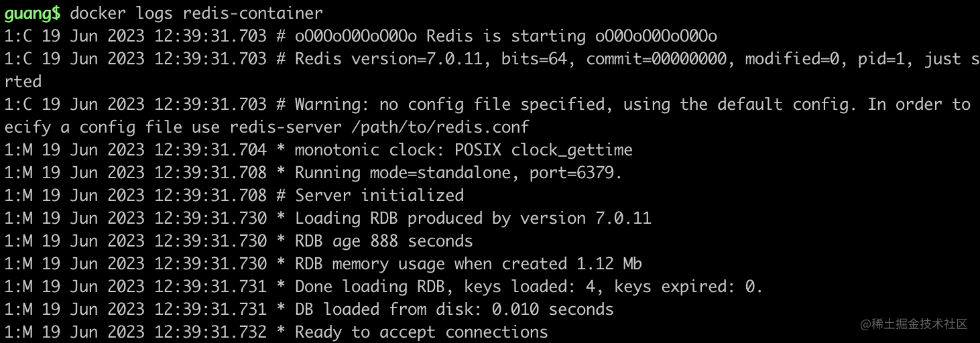Click the "RDB age 888 seconds" text
Image resolution: width=980 pixels, height=343 pixels.
click(383, 241)
